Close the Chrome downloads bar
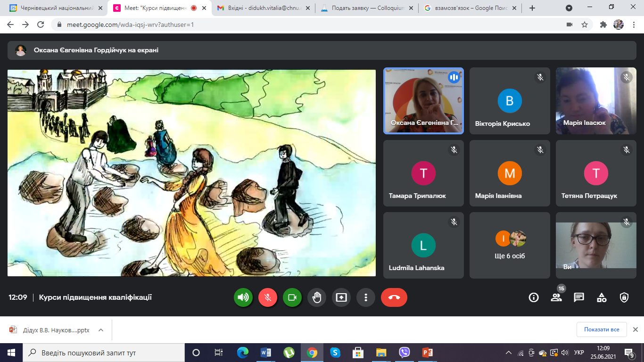Screen dimensions: 644x362 pos(635,329)
